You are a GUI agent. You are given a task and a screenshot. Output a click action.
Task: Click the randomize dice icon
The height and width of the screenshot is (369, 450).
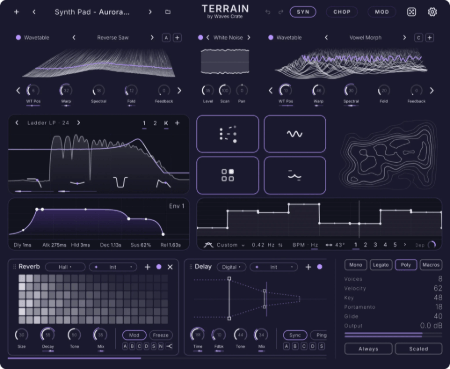(x=411, y=12)
